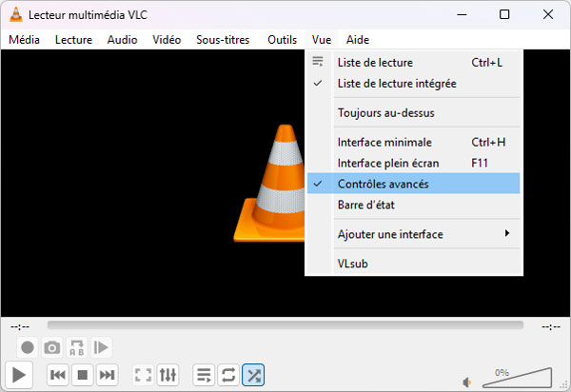Viewport: 571px width, 392px height.
Task: Enable Barre d'état
Action: [413, 205]
